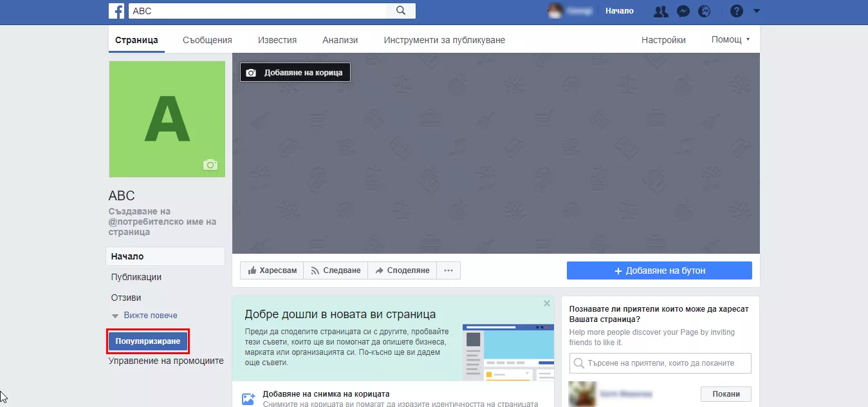Click the Покани invite button
The image size is (868, 407).
[726, 394]
